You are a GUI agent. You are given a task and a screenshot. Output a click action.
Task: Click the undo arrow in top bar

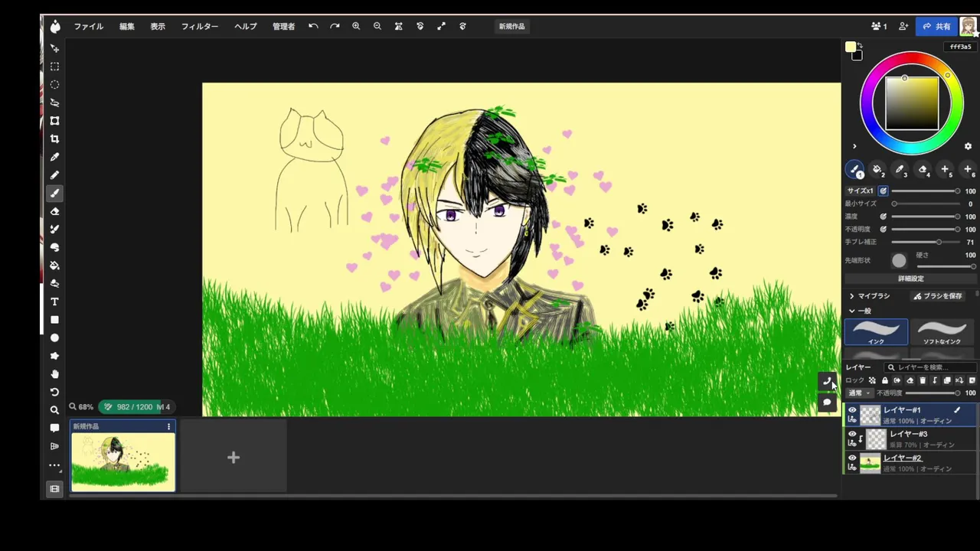click(313, 26)
